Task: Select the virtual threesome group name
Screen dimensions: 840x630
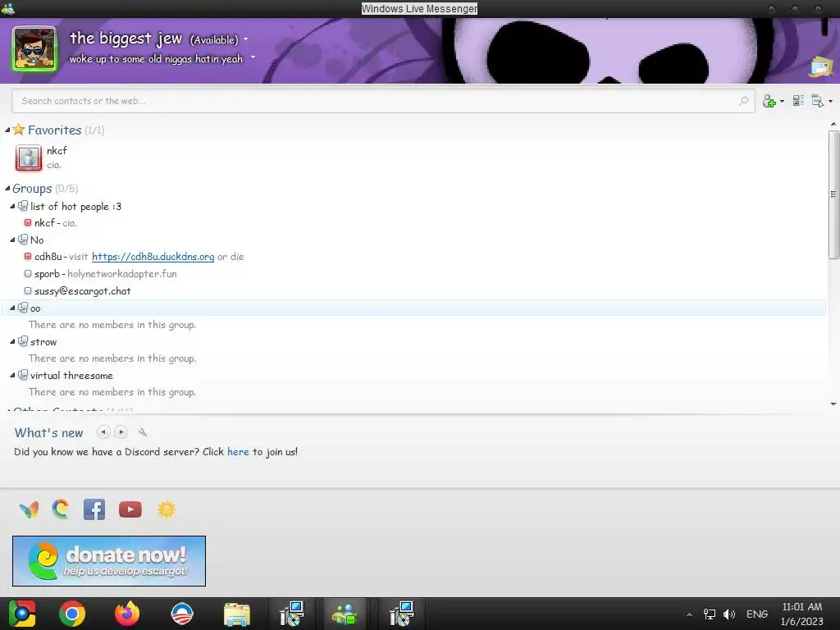Action: click(x=72, y=376)
